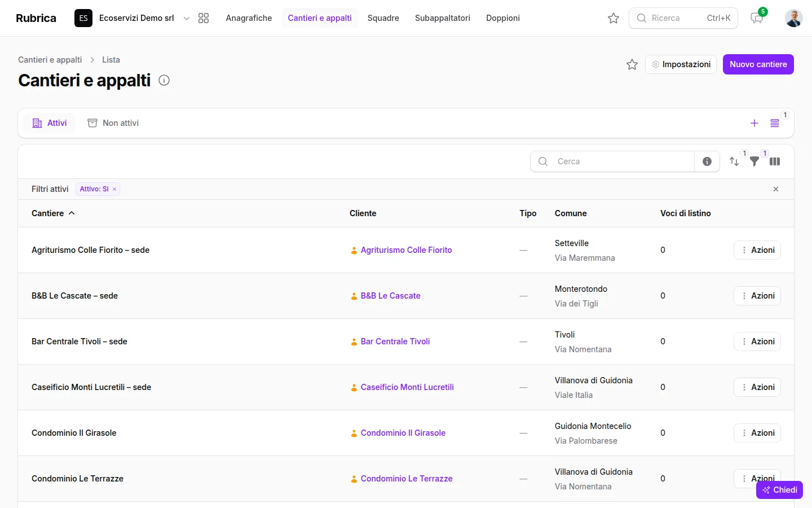Switch to the Non attivi tab
The height and width of the screenshot is (508, 812).
click(x=113, y=123)
